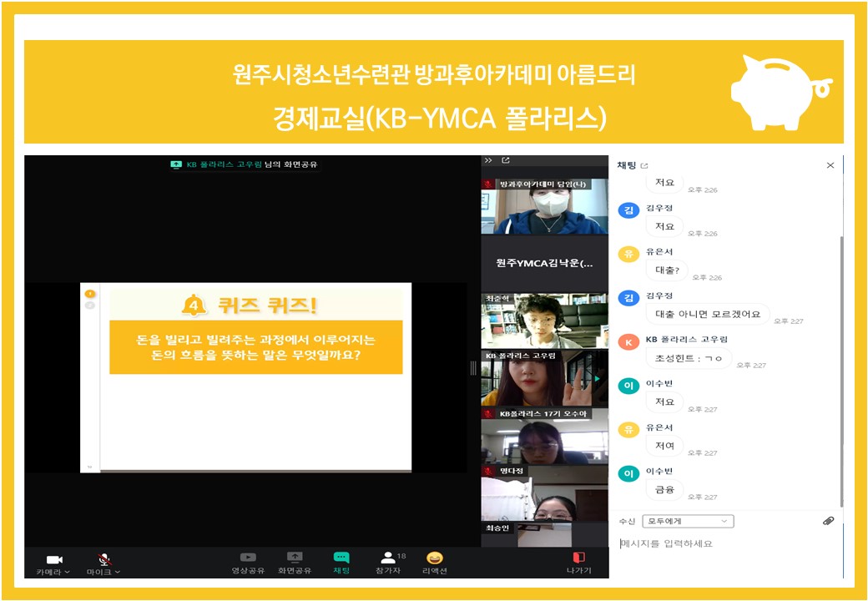The height and width of the screenshot is (601, 868).
Task: Click the orange K avatar of 고우림
Action: coord(628,342)
